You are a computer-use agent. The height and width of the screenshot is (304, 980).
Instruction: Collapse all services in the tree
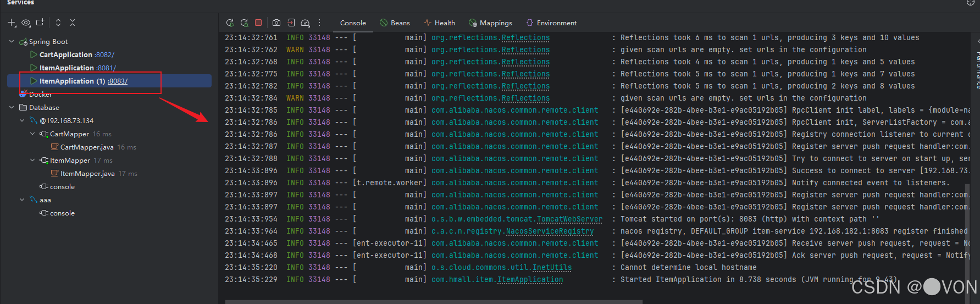73,23
